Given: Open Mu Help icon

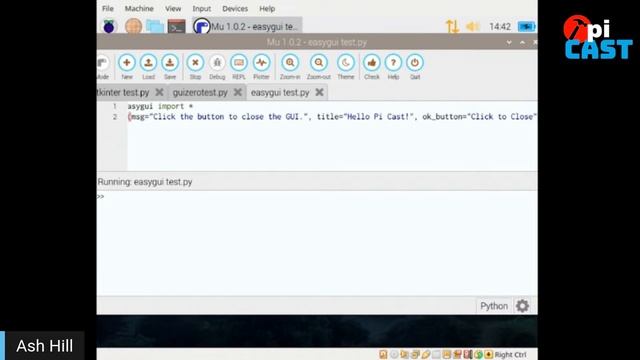Looking at the screenshot, I should 393,63.
